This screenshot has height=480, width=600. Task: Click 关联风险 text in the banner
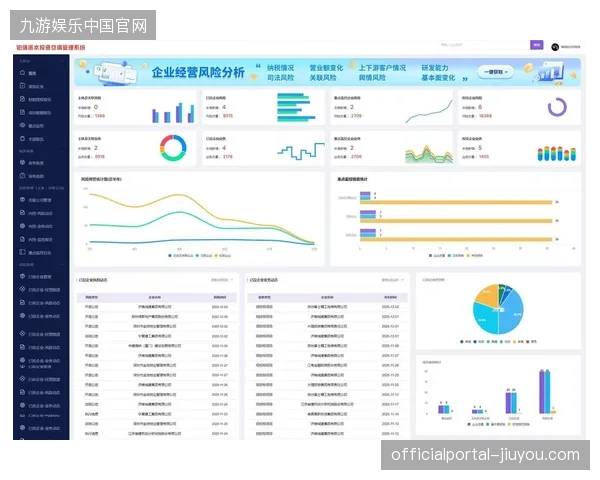[323, 78]
